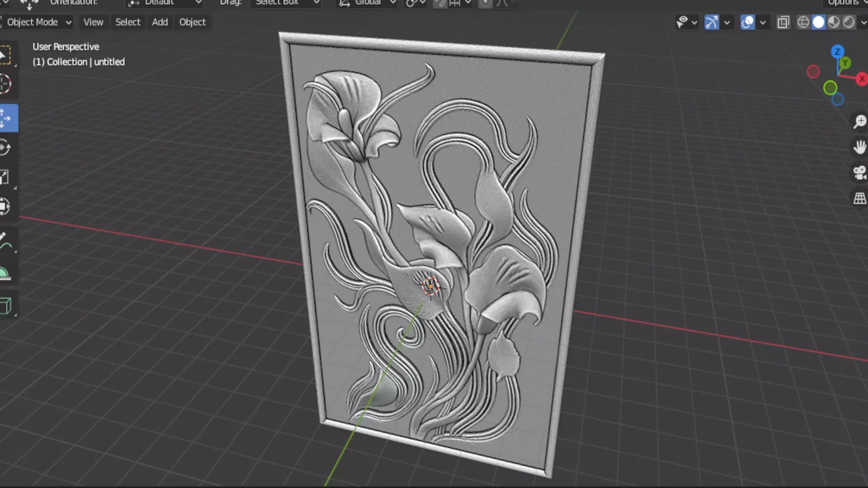Click the blue Z axis on the gizmo

click(837, 51)
